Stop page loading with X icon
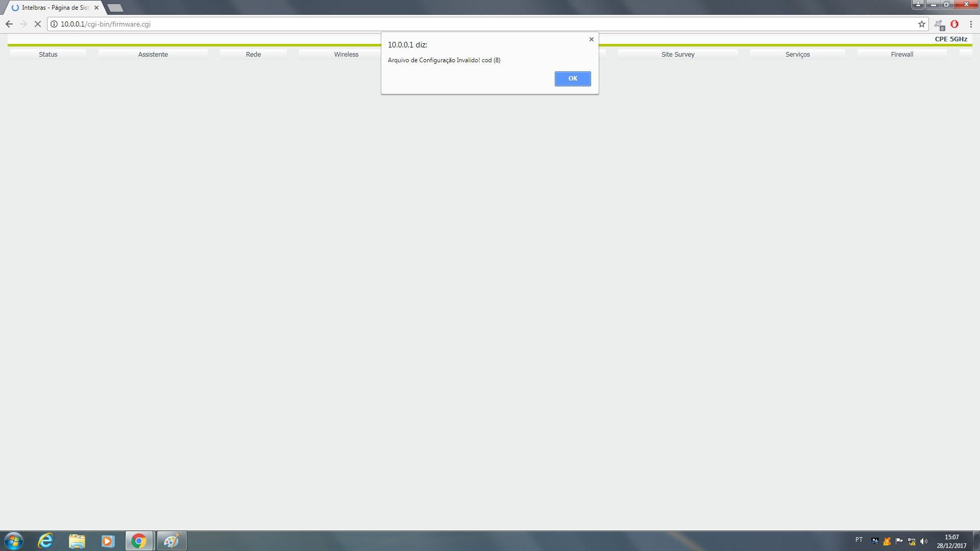980x551 pixels. 38,24
